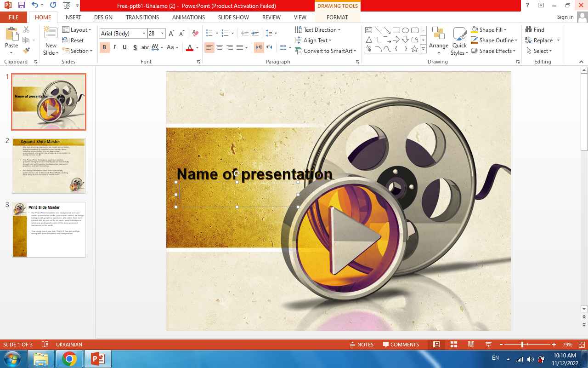Screen dimensions: 588x368
Task: Click the Text Shadow icon
Action: click(x=135, y=47)
